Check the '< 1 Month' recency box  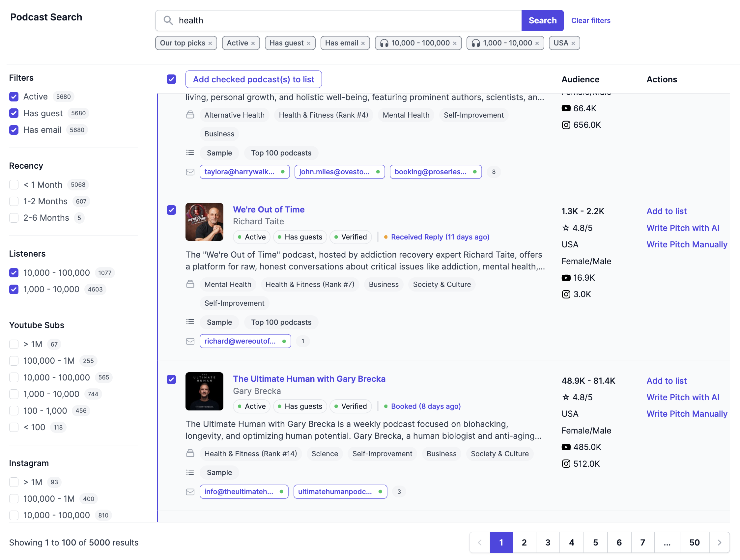tap(14, 185)
